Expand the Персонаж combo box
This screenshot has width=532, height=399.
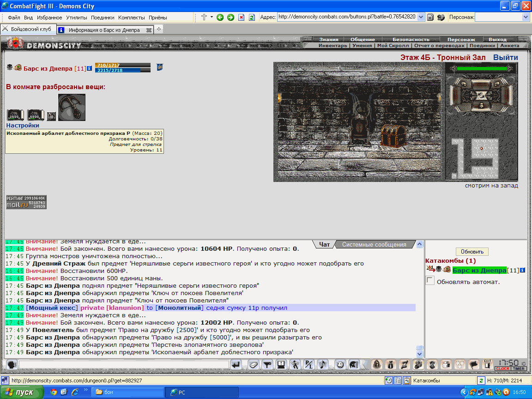[526, 17]
